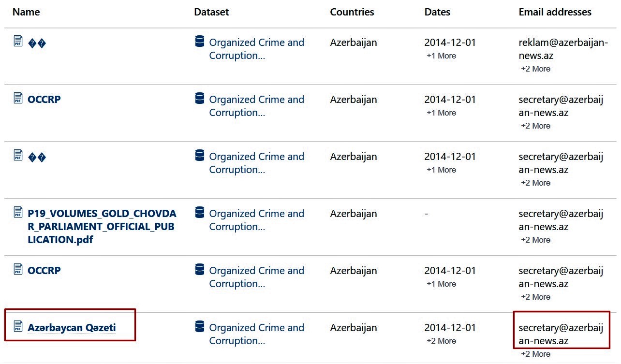The width and height of the screenshot is (621, 364).
Task: Expand "+2 More" under the reklam email address
Action: [535, 69]
